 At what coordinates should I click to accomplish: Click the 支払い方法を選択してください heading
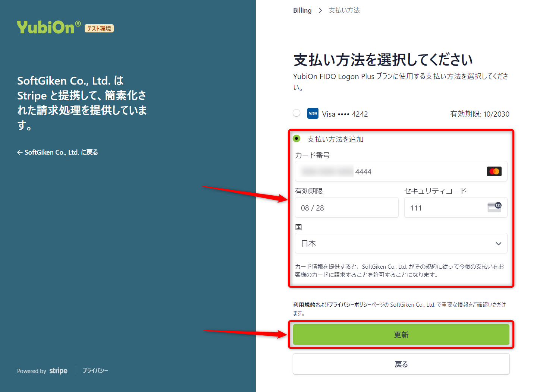[x=383, y=60]
